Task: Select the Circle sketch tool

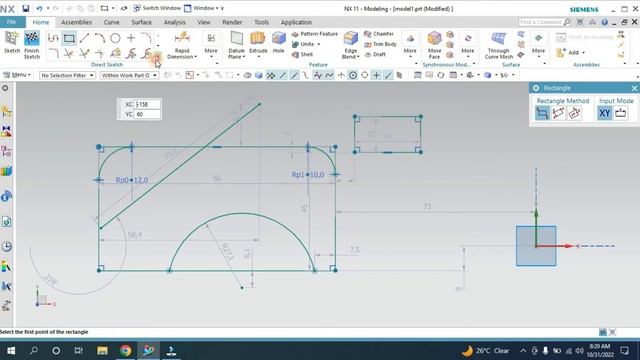Action: (x=116, y=38)
